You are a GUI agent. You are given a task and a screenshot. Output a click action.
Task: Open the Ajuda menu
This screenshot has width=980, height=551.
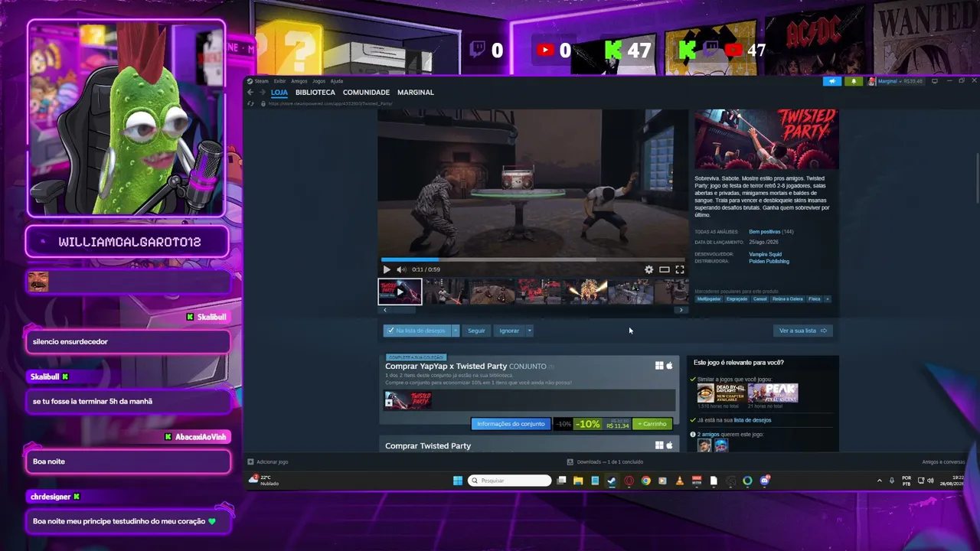(336, 81)
